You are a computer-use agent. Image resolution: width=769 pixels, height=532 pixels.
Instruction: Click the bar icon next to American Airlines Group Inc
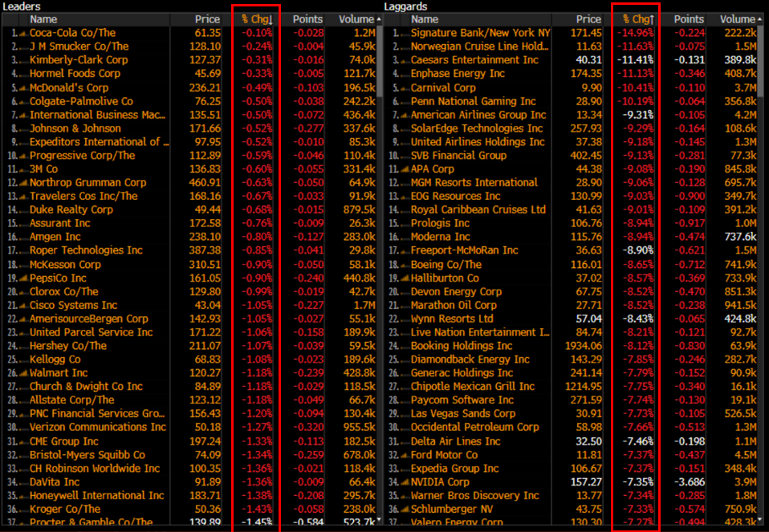tap(405, 116)
